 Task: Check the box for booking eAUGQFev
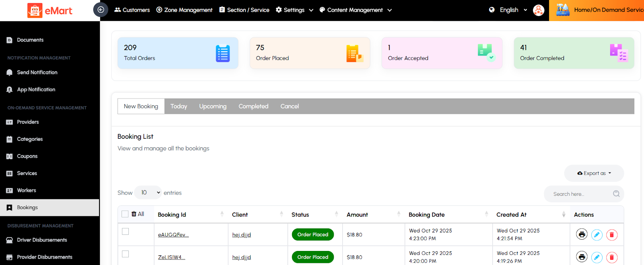point(126,232)
